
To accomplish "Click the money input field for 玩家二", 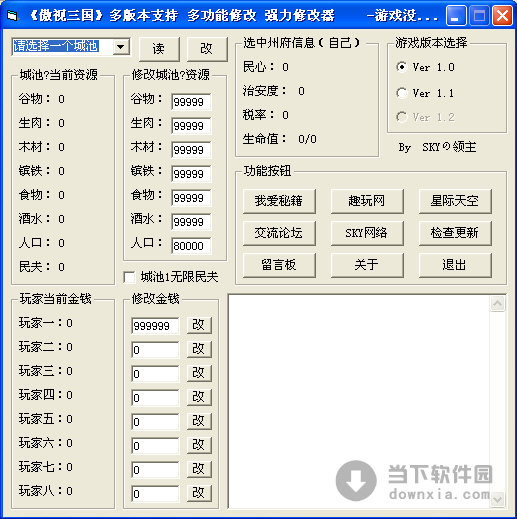I will (155, 350).
